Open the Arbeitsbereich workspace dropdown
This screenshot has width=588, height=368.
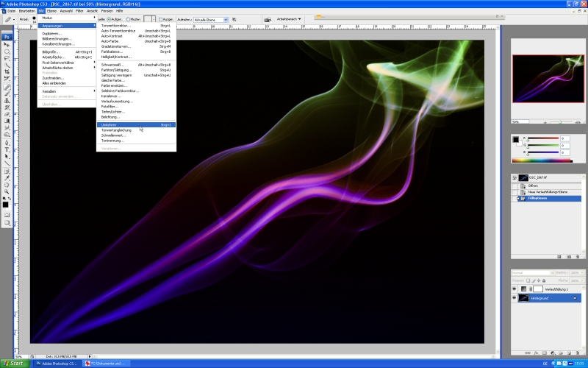(289, 19)
